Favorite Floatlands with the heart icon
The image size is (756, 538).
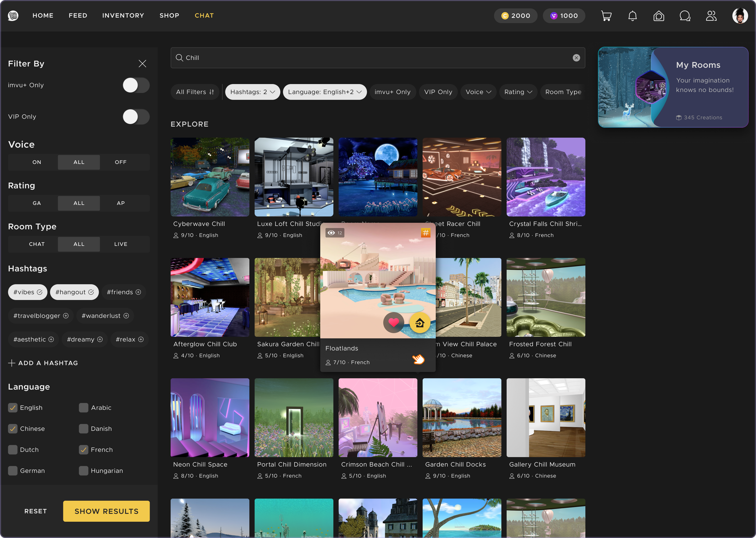tap(393, 322)
